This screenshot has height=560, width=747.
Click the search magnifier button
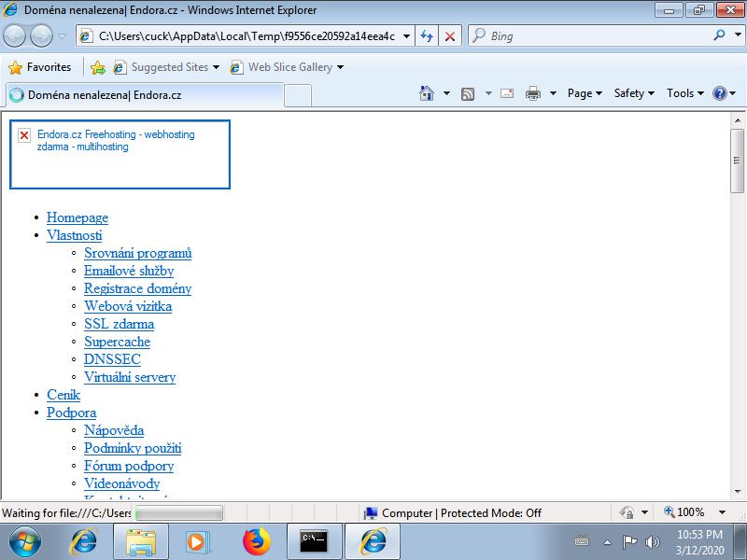point(719,35)
